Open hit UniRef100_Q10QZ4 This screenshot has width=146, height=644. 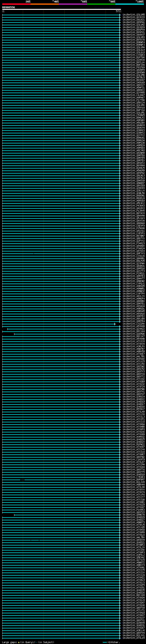[x=134, y=27]
